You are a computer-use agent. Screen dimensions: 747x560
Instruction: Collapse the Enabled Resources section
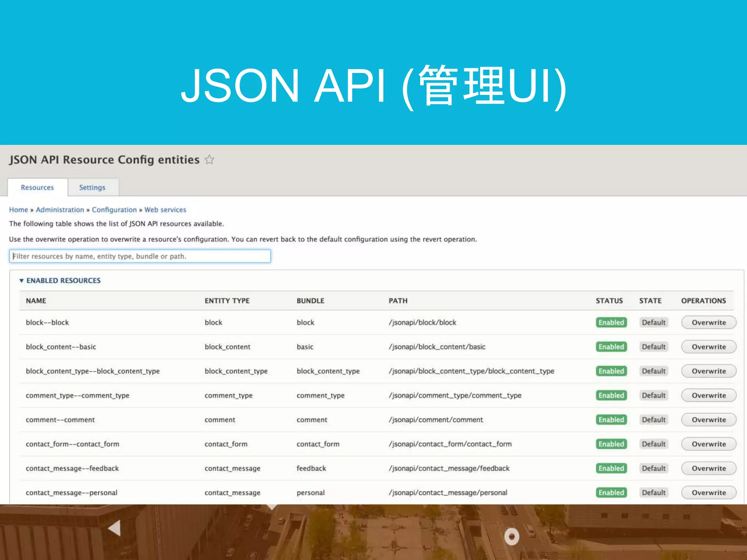click(x=60, y=280)
